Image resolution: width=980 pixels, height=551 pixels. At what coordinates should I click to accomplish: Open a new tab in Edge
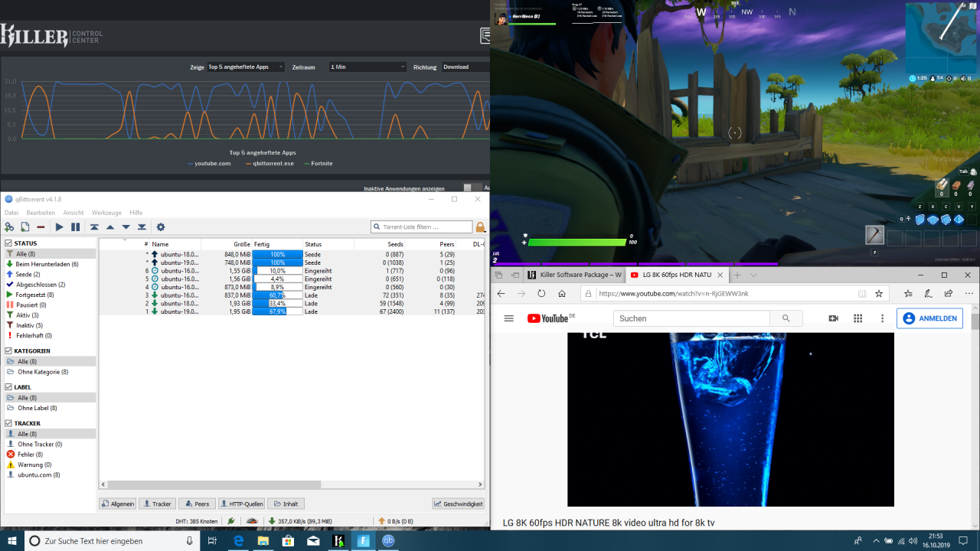737,275
